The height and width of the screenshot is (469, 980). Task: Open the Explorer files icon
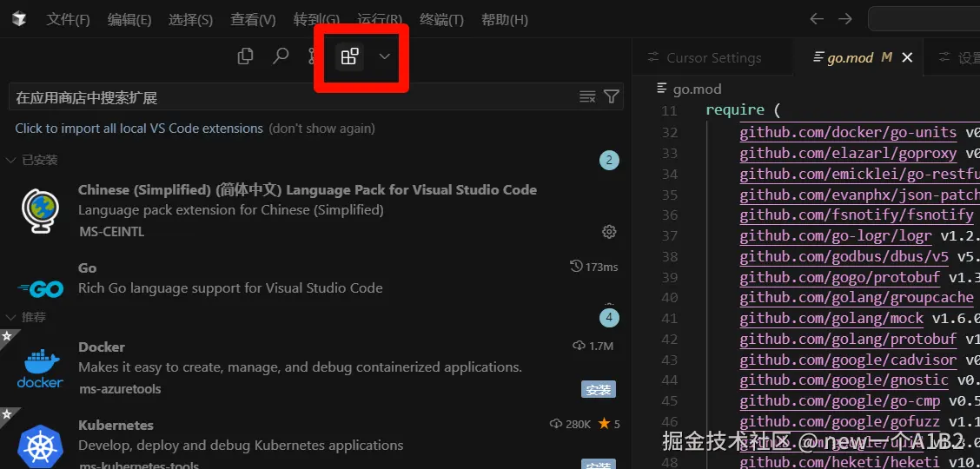(x=246, y=56)
